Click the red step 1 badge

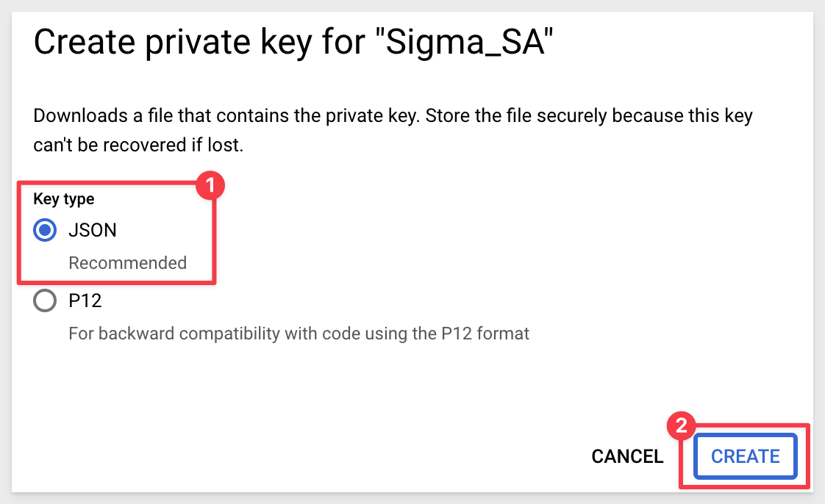point(210,186)
